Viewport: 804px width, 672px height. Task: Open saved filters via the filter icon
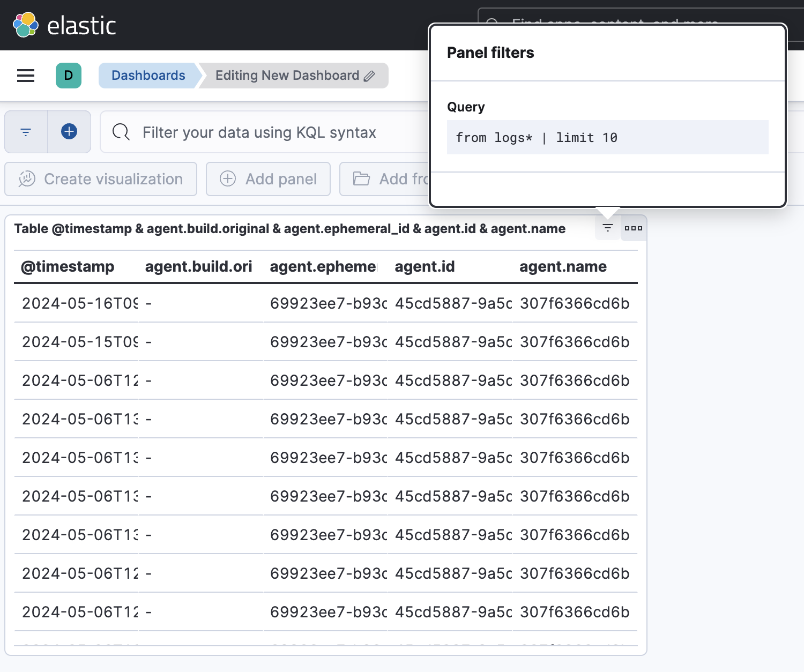(x=25, y=131)
